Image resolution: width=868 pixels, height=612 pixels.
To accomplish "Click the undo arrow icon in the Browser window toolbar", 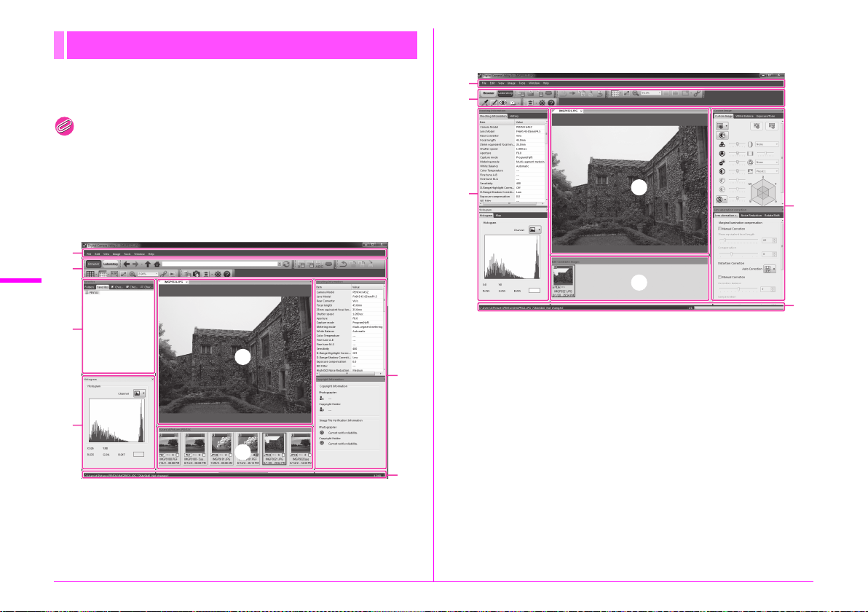I will [343, 264].
